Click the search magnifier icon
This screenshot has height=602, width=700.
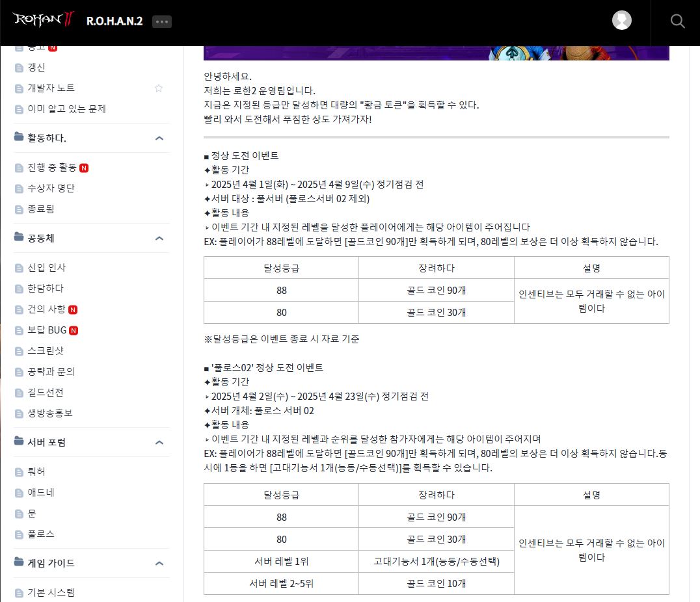(677, 21)
